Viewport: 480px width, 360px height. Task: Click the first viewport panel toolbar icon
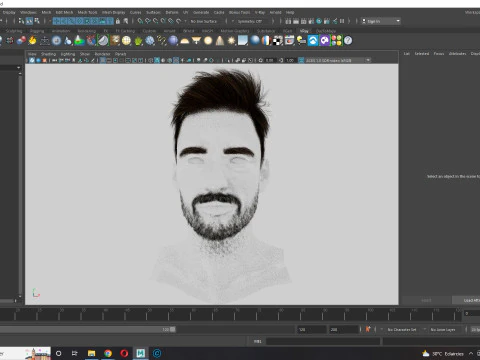coord(32,60)
